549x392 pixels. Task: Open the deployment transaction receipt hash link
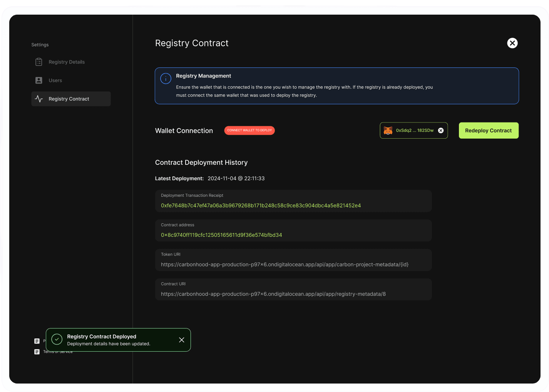coord(261,206)
